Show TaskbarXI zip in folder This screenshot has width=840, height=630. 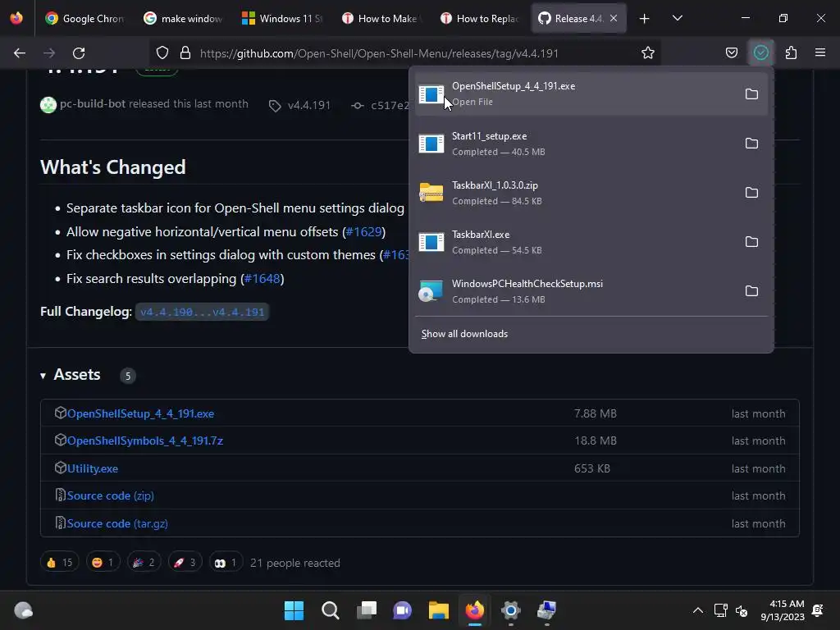[x=751, y=192]
